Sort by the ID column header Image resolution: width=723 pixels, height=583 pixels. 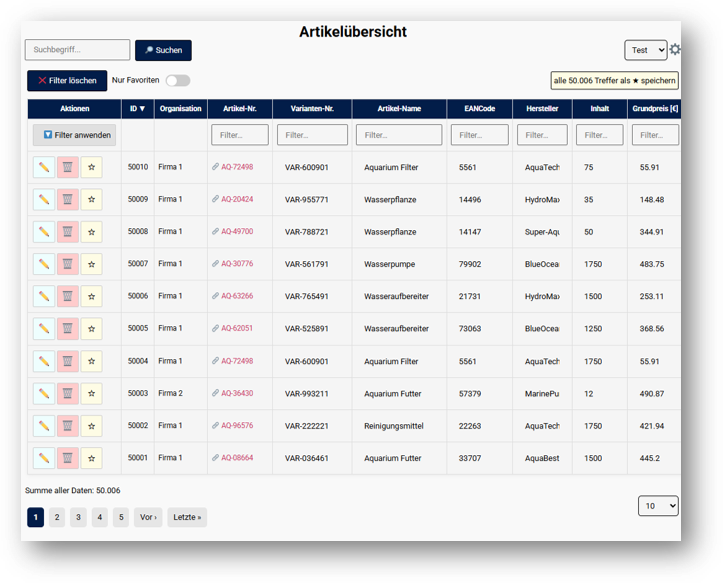tap(137, 108)
